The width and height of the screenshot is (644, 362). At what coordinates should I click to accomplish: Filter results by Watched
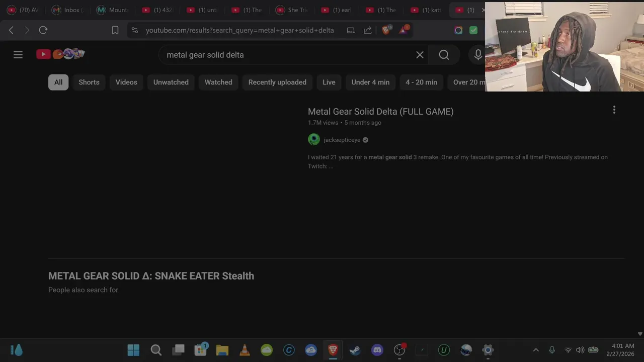218,82
